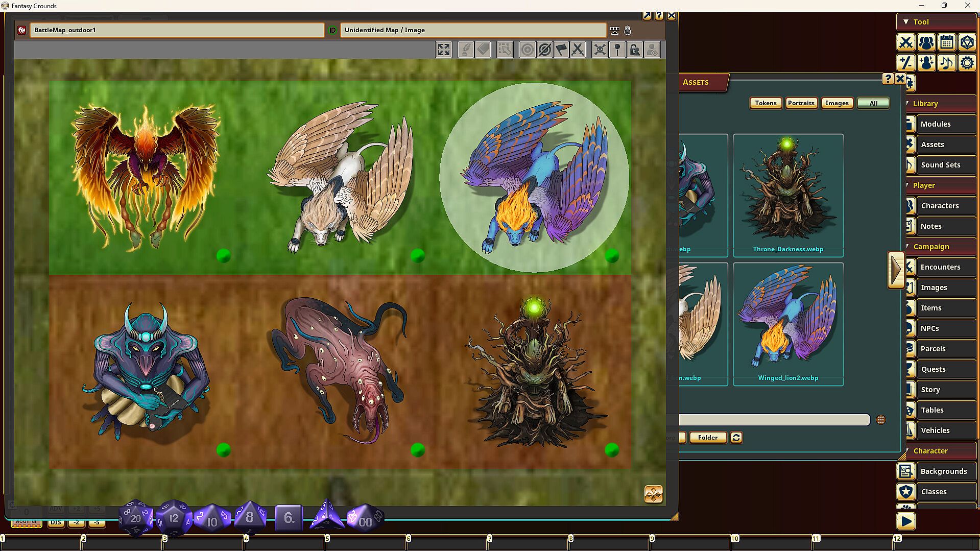Toggle the toolbar collapse icon beside name field

615,31
